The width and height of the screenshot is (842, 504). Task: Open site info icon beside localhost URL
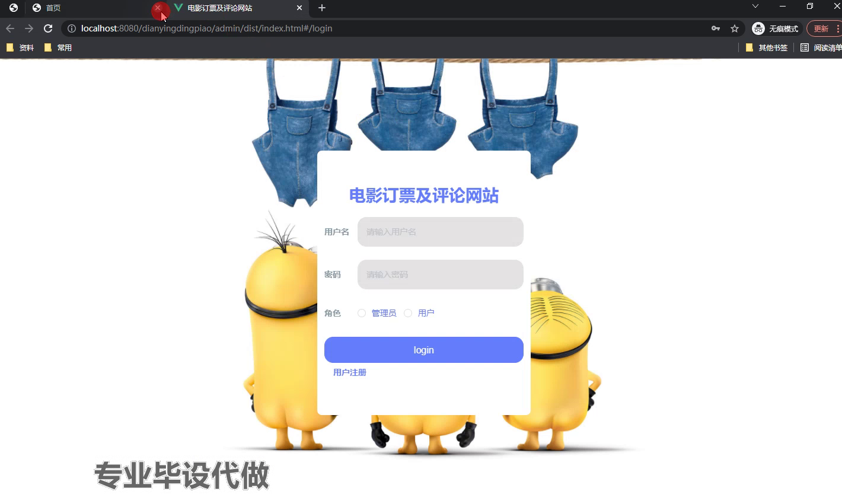[72, 28]
